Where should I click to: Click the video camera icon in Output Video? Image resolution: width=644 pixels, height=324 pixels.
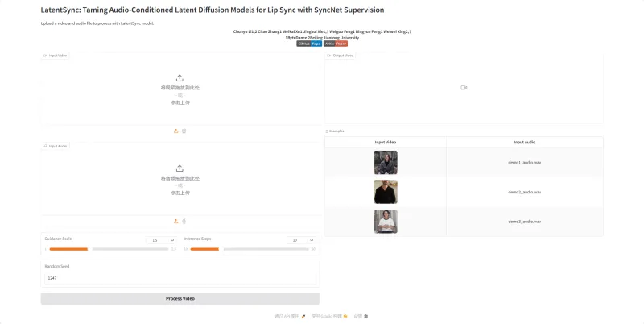[464, 87]
